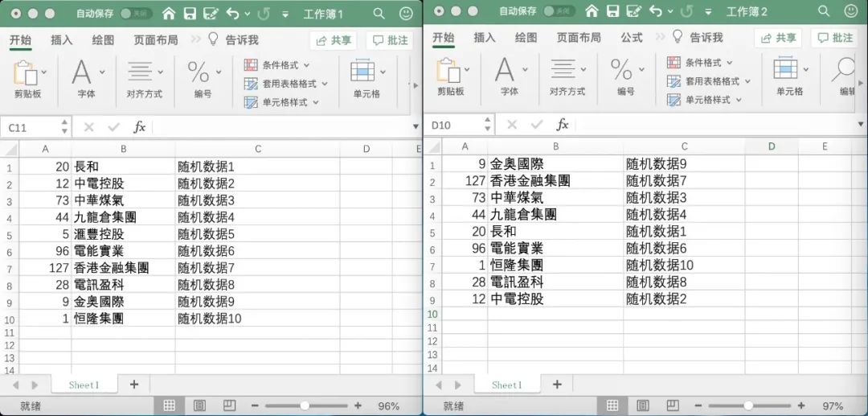Switch to page break preview in 工作簿2 status bar
The width and height of the screenshot is (868, 416).
pos(671,406)
